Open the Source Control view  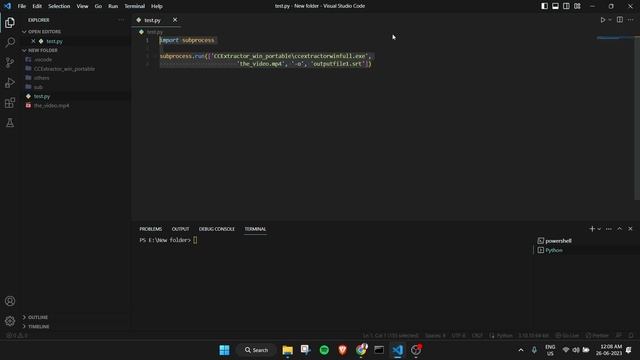click(x=10, y=62)
